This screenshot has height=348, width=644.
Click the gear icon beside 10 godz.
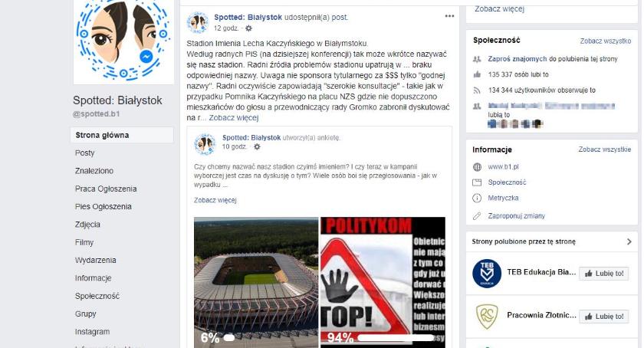click(x=257, y=146)
